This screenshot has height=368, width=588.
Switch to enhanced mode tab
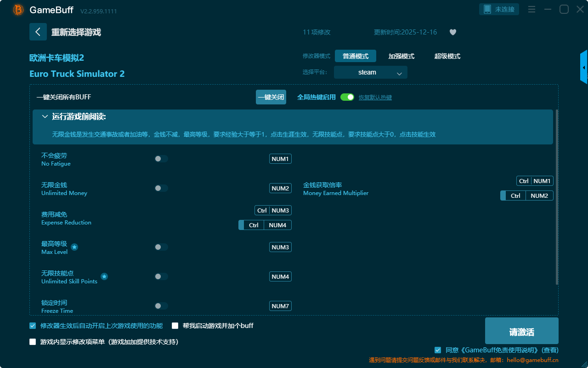click(x=401, y=56)
